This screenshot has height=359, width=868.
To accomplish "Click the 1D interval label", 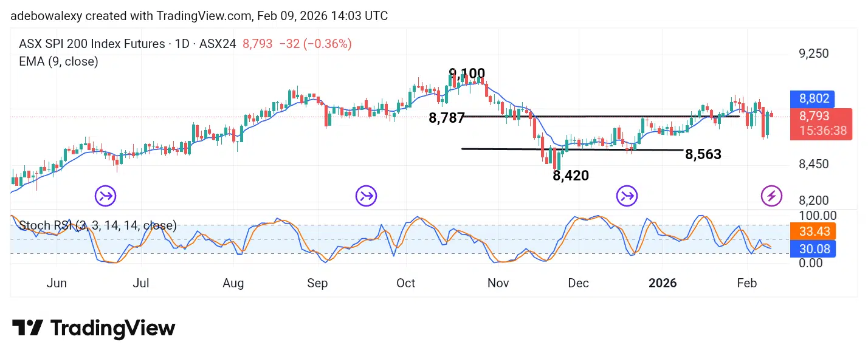I will (182, 44).
